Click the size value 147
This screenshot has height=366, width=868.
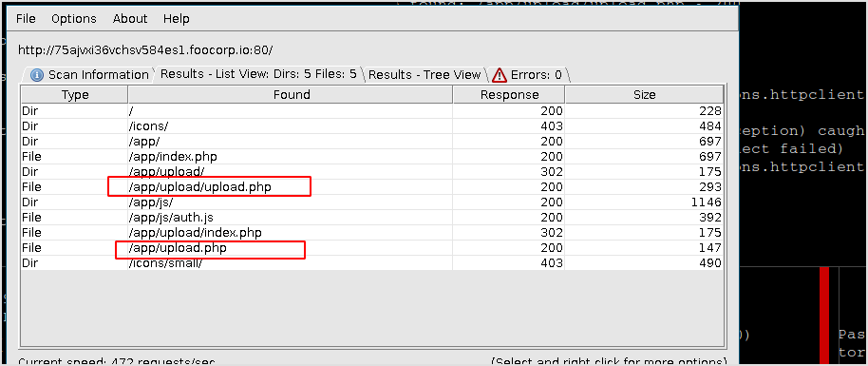pos(709,247)
